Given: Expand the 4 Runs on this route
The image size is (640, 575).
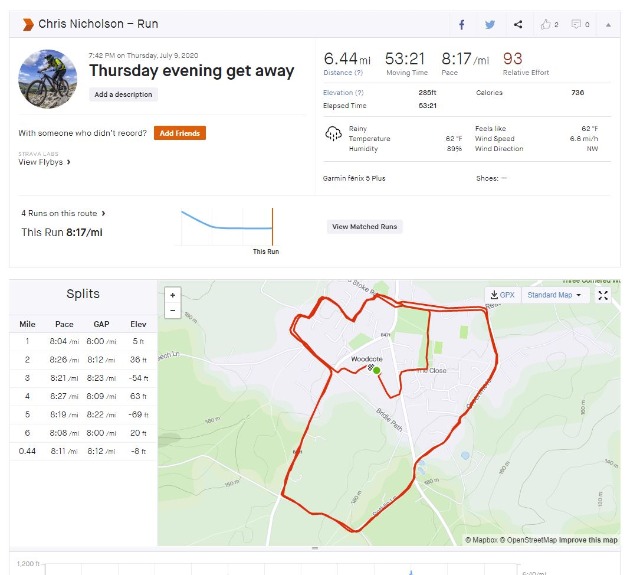Looking at the screenshot, I should [x=63, y=213].
